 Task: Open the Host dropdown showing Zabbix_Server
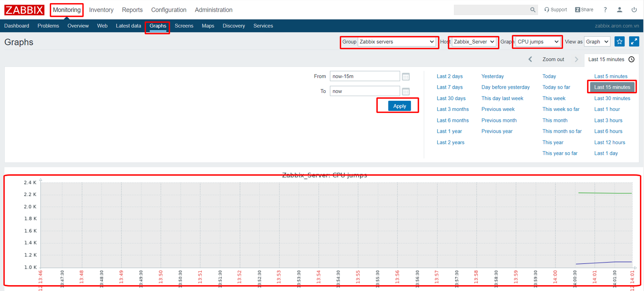pos(474,42)
